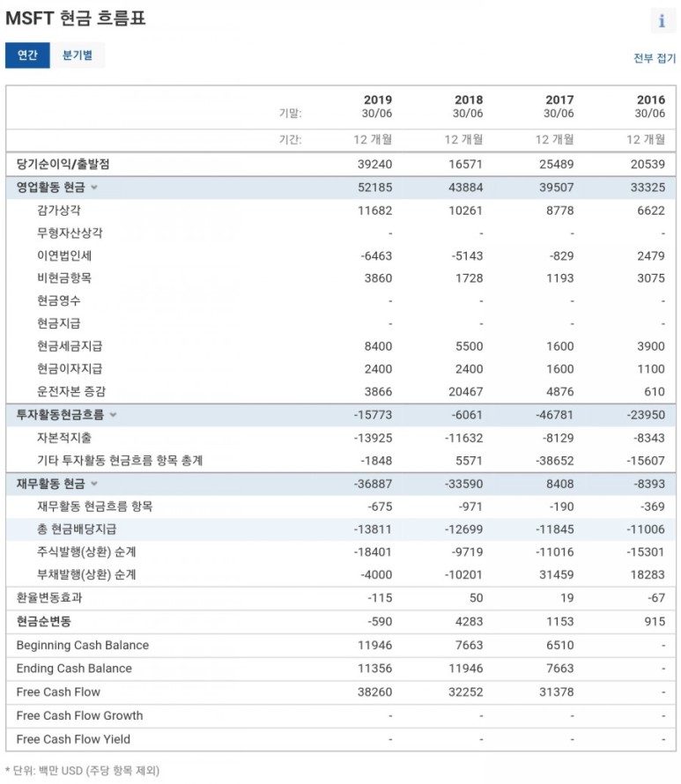The image size is (681, 784).
Task: Click the 2018 net cash change 4283
Action: [469, 622]
